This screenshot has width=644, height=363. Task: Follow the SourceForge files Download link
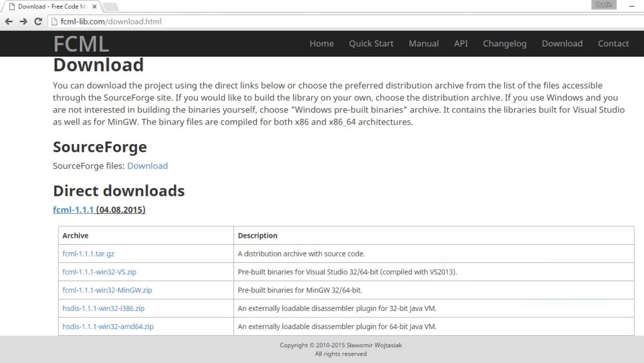147,166
